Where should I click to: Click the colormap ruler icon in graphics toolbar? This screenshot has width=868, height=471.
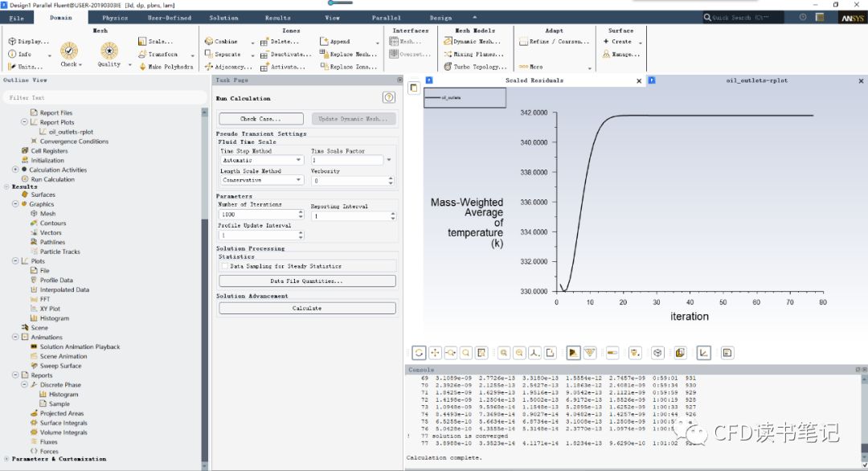click(612, 353)
